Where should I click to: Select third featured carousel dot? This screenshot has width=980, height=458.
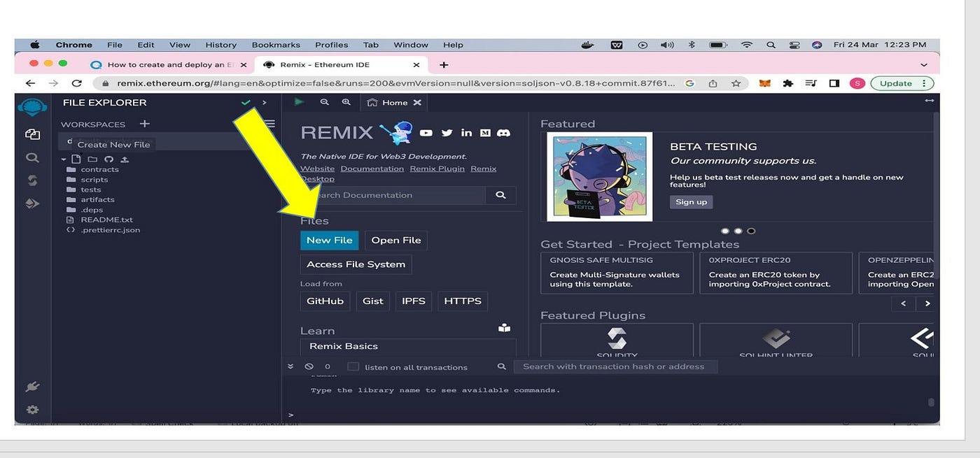point(751,231)
